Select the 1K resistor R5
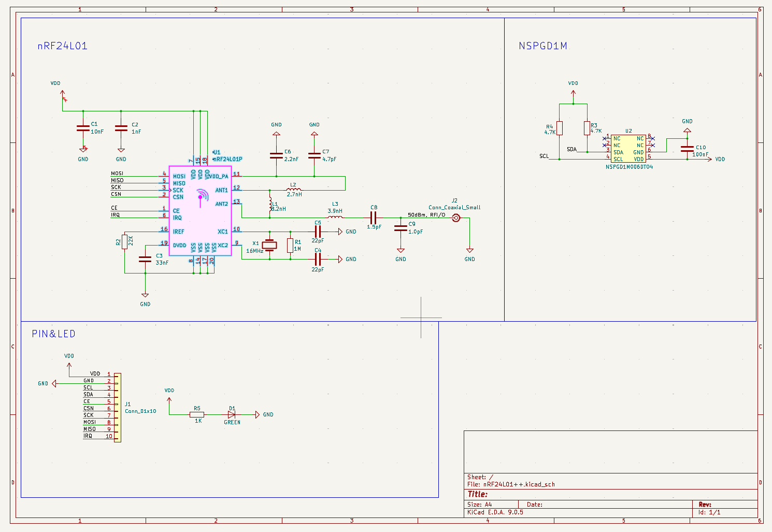 (197, 414)
